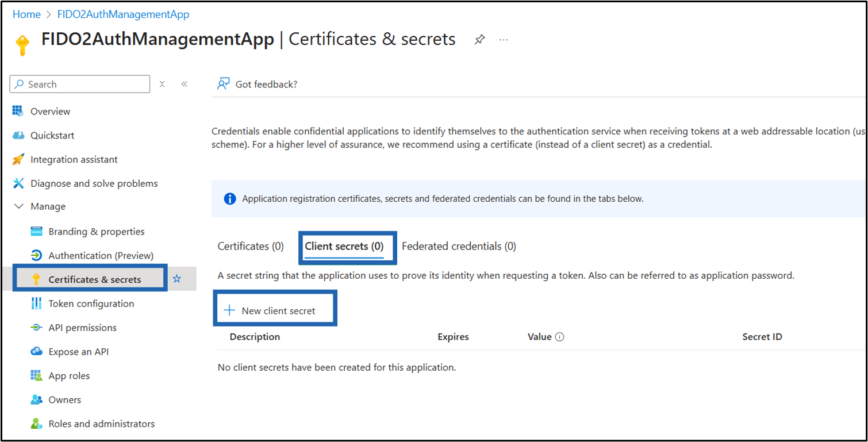Click the Roles and administrators icon
868x442 pixels.
point(36,424)
